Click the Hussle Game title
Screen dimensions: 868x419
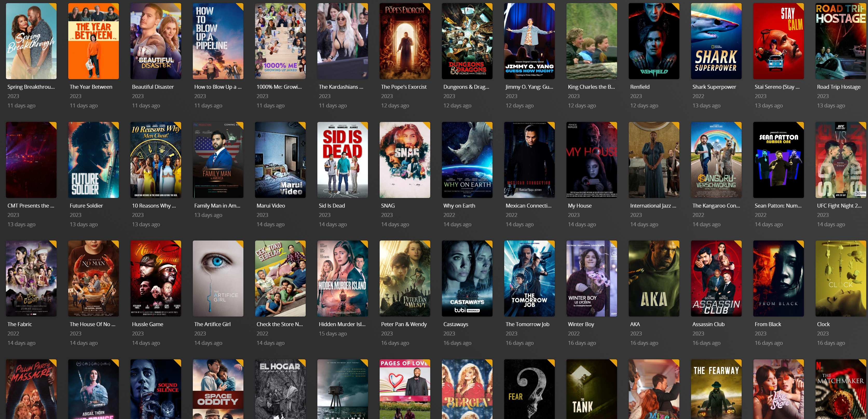(x=148, y=324)
